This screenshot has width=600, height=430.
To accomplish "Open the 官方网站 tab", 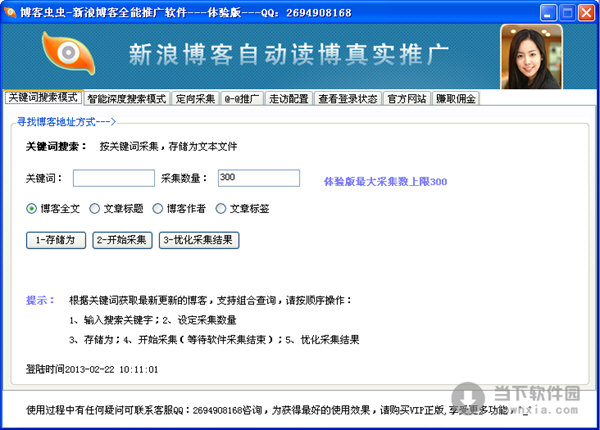I will [407, 99].
